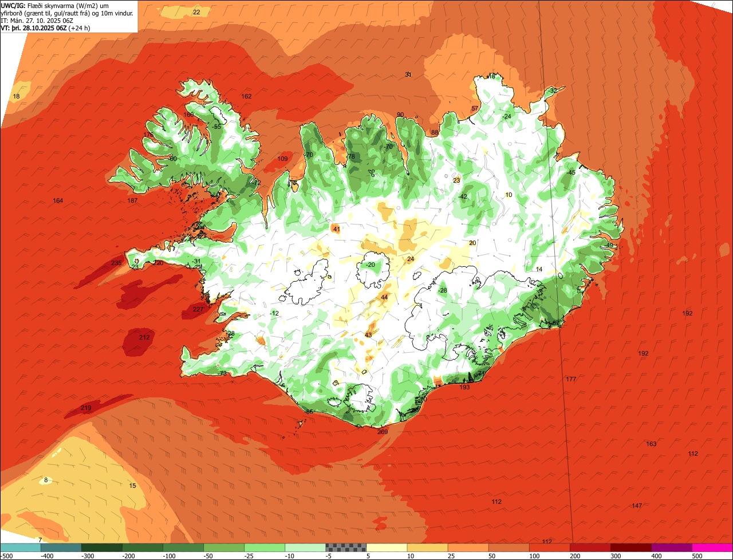Click the map value 162 off the Westfjords
This screenshot has height=560, width=733.
click(x=247, y=96)
